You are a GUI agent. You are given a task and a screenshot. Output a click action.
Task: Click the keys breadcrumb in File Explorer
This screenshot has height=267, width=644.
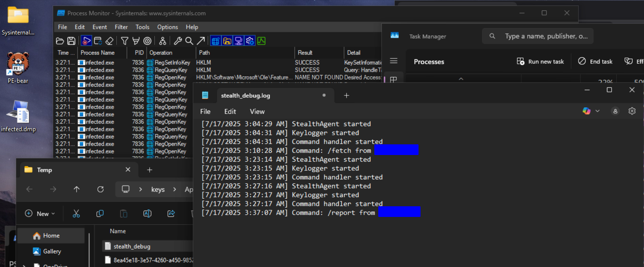tap(158, 190)
